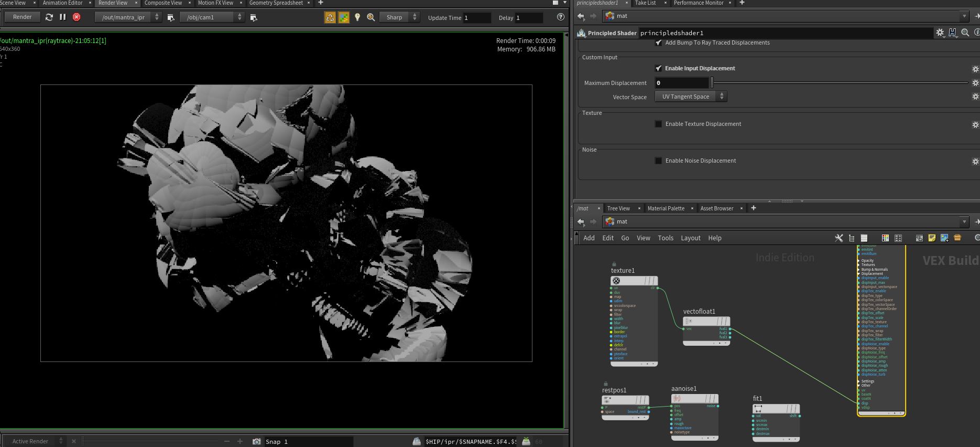Open the Principled Shader gear menu

pos(940,33)
